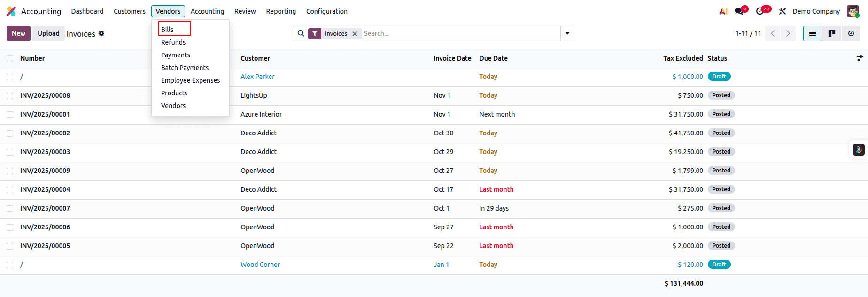Select checkbox for INV/2025/00002
This screenshot has height=297, width=868.
pos(10,133)
